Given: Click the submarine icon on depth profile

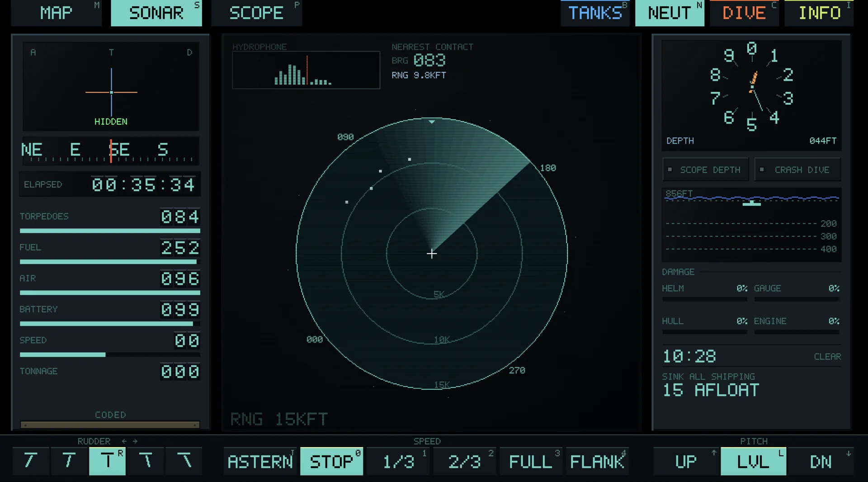Looking at the screenshot, I should tap(752, 203).
